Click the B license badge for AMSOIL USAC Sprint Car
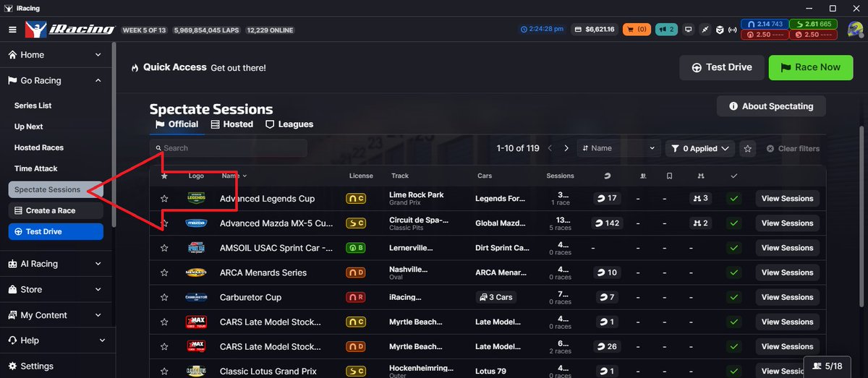The height and width of the screenshot is (378, 868). tap(355, 248)
